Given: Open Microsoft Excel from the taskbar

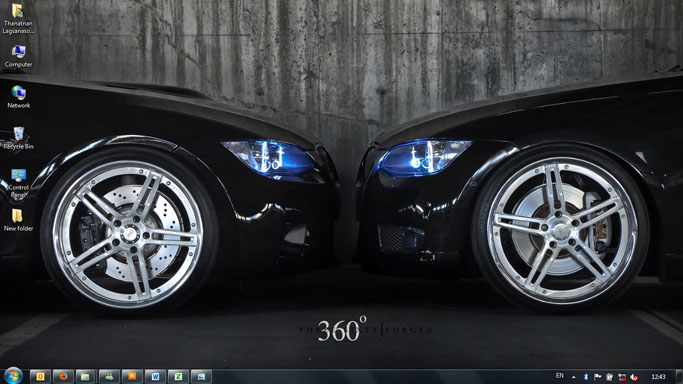Looking at the screenshot, I should [178, 376].
